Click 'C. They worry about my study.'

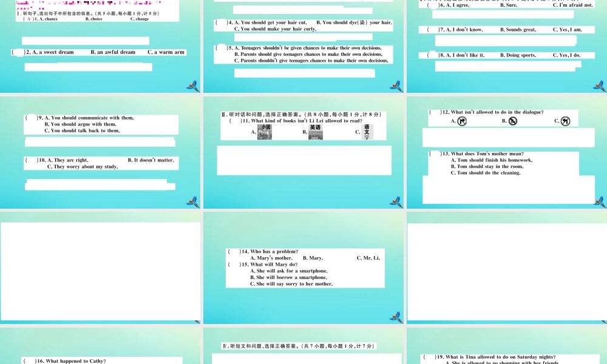83,167
